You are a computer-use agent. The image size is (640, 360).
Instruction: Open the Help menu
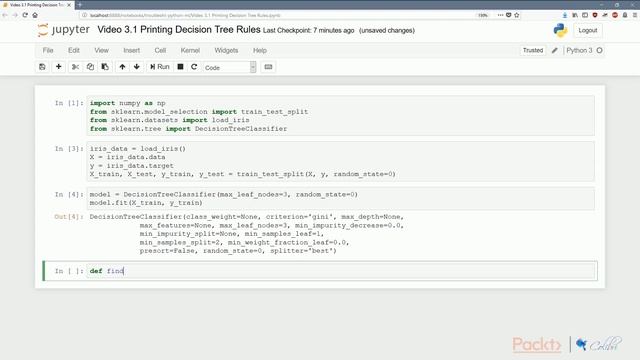pos(260,50)
